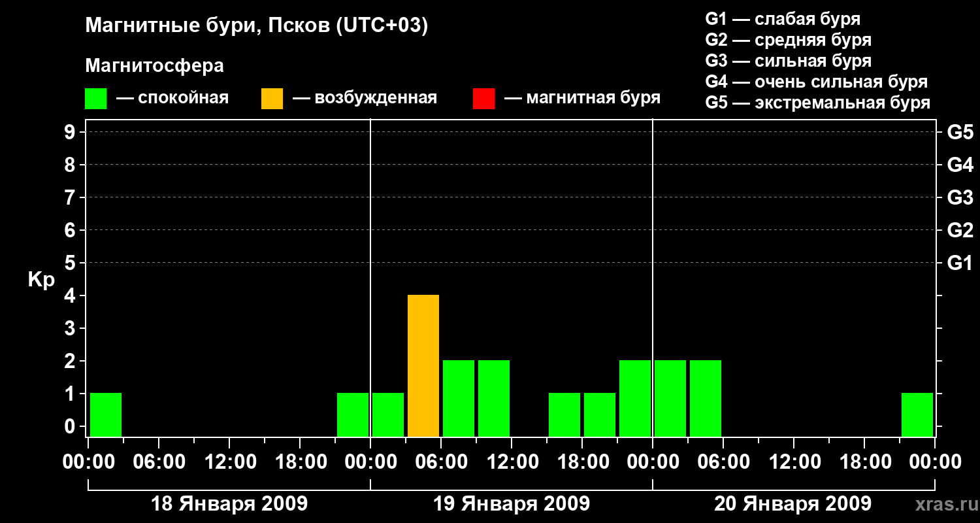The height and width of the screenshot is (523, 980).
Task: Click the G4 label on right axis
Action: click(x=960, y=165)
